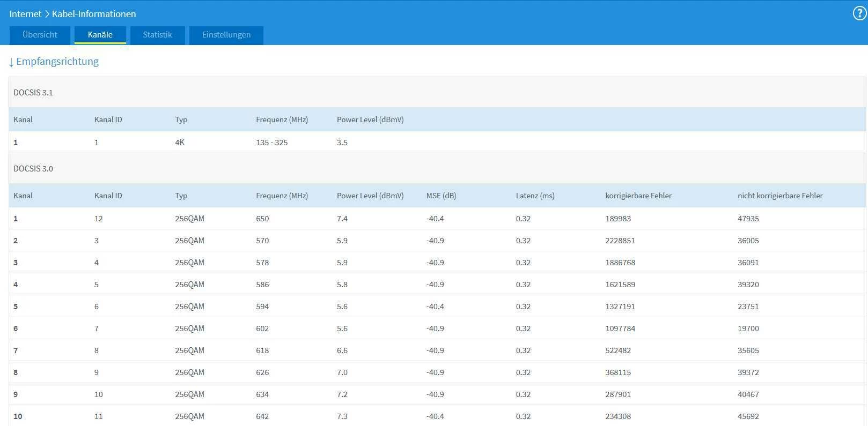Screen dimensions: 868x426
Task: Click the frequency range 135 - 325
Action: tap(272, 143)
